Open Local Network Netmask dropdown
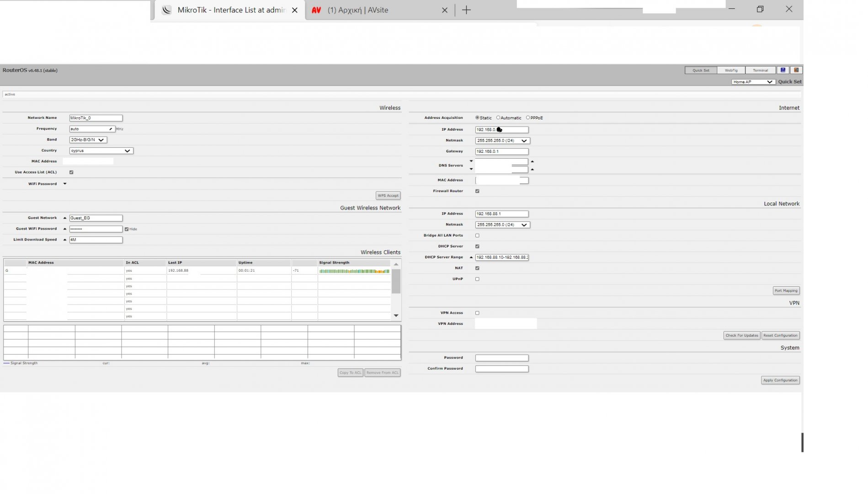The width and height of the screenshot is (868, 494). coord(502,225)
